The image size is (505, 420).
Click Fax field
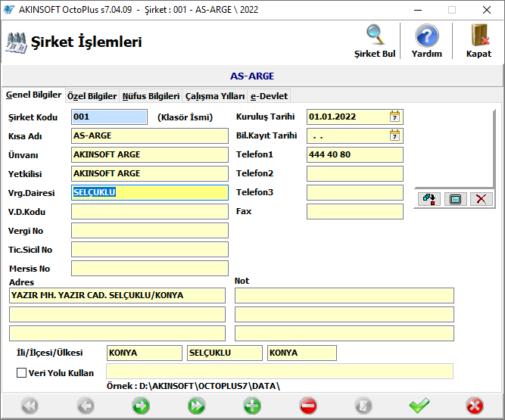[355, 211]
